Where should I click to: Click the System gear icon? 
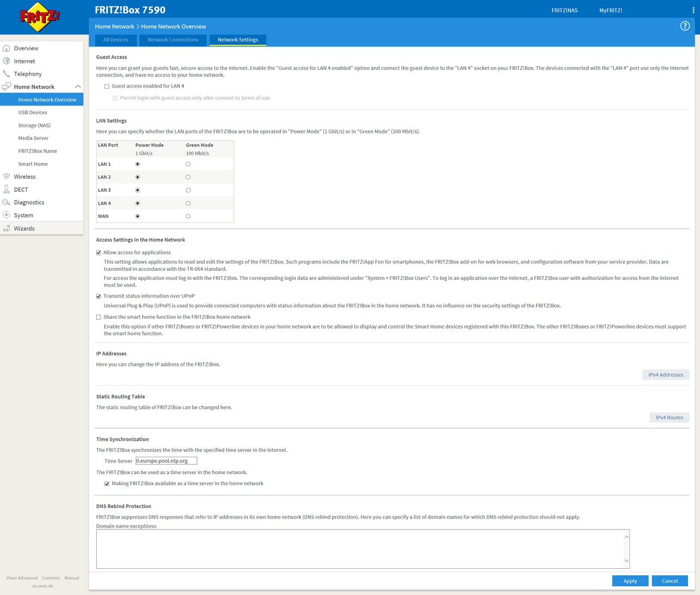[7, 215]
